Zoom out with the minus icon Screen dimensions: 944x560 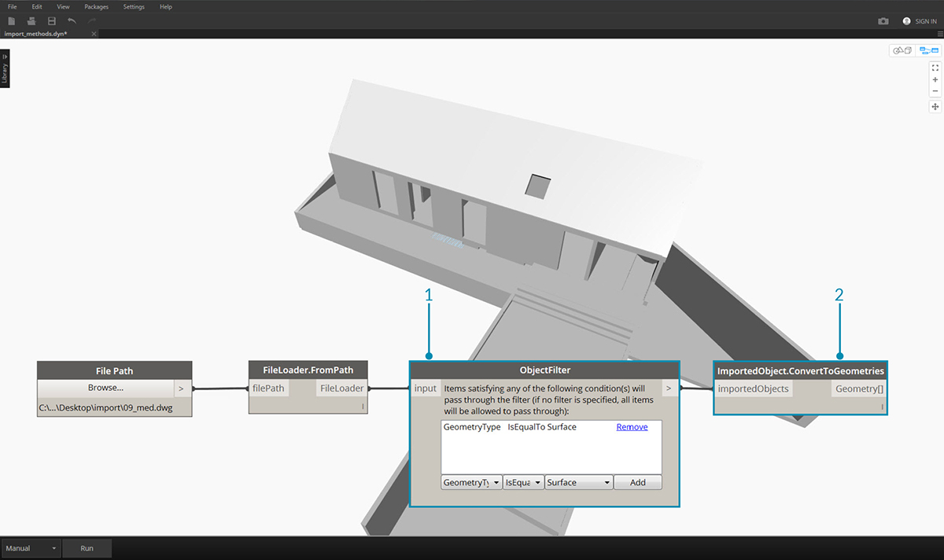pos(935,90)
